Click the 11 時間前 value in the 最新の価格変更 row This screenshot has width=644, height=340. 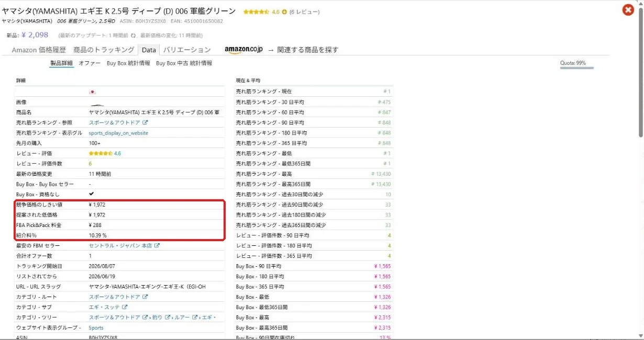[99, 174]
